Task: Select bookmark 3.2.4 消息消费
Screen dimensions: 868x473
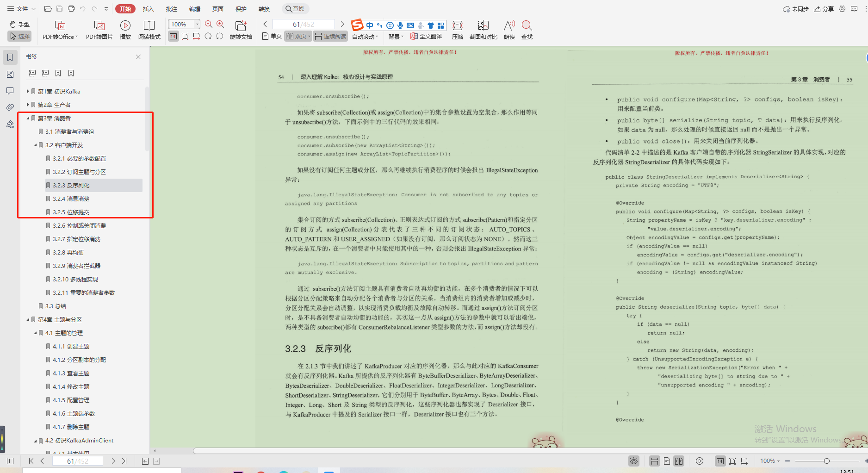Action: point(71,199)
